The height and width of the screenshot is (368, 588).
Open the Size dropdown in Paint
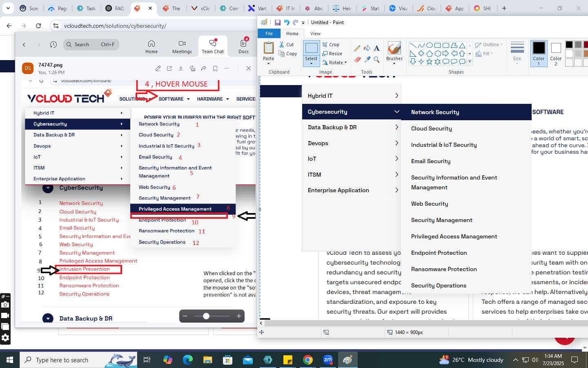click(517, 53)
